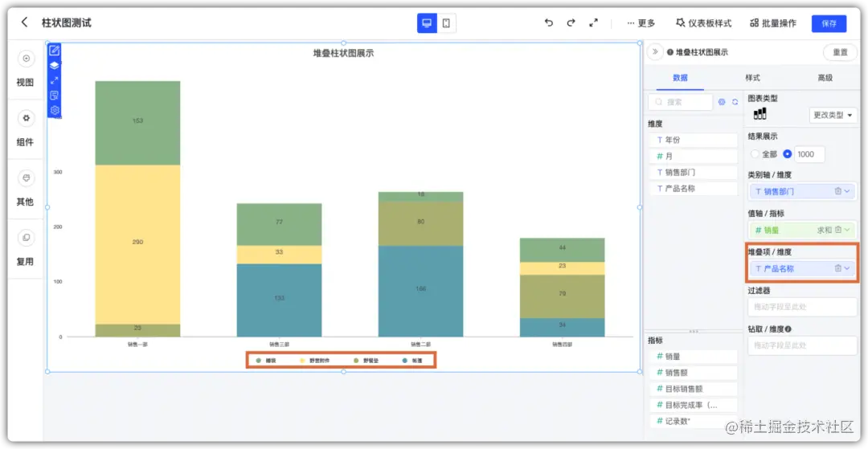Screen dimensions: 868x449
Task: Redo the last change
Action: (x=571, y=23)
